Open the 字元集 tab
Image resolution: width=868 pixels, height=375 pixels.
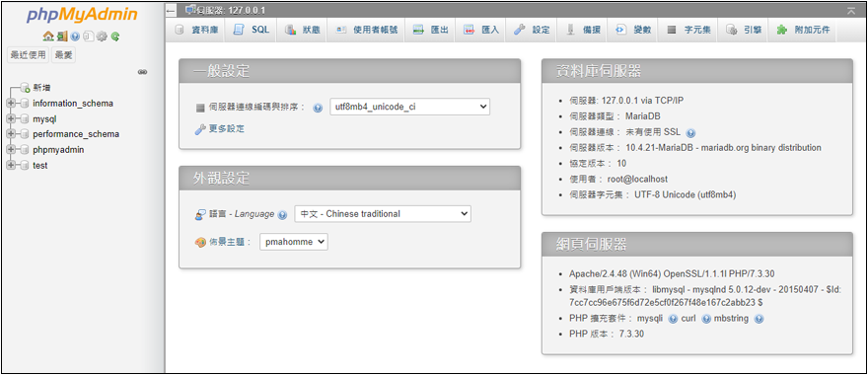click(688, 31)
